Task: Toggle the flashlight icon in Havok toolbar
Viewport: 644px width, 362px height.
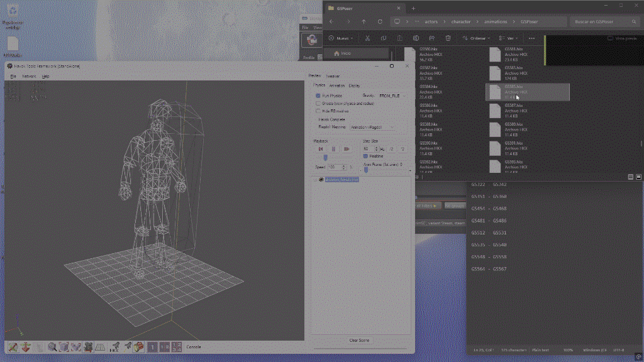Action: (138, 347)
